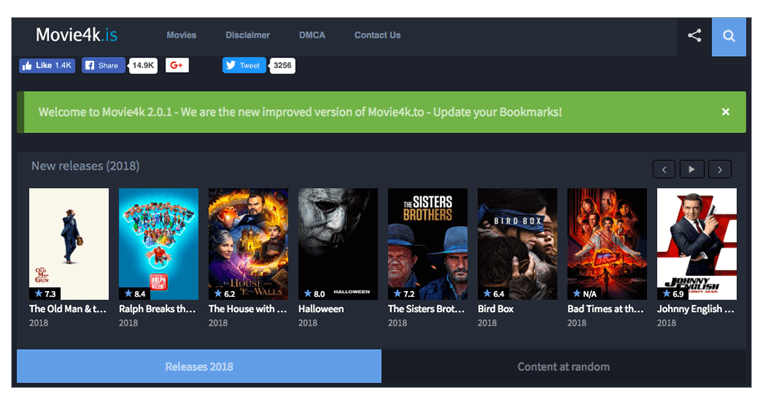The image size is (776, 406).
Task: Open the Movies menu item
Action: click(181, 35)
